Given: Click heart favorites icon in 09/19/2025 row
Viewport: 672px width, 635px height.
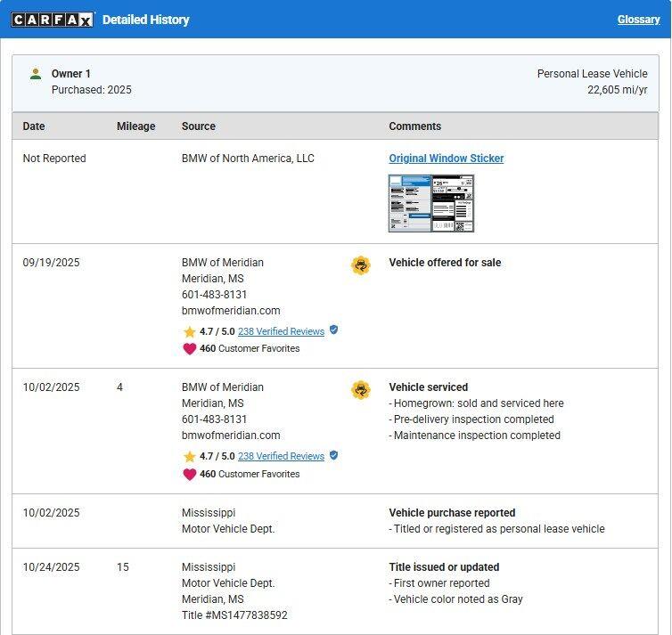Looking at the screenshot, I should 190,349.
